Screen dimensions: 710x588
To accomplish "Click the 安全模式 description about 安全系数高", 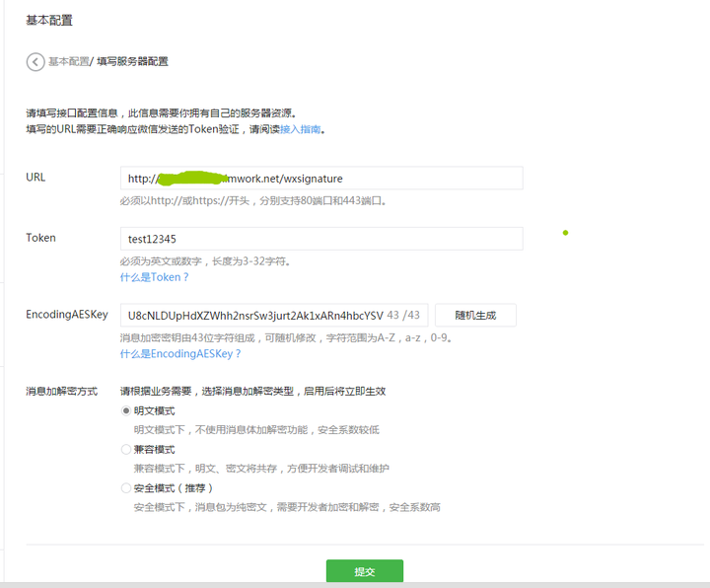I will tap(287, 507).
